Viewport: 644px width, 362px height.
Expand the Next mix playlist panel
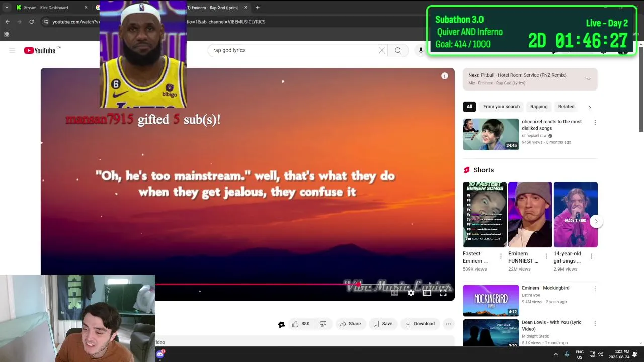coord(588,79)
